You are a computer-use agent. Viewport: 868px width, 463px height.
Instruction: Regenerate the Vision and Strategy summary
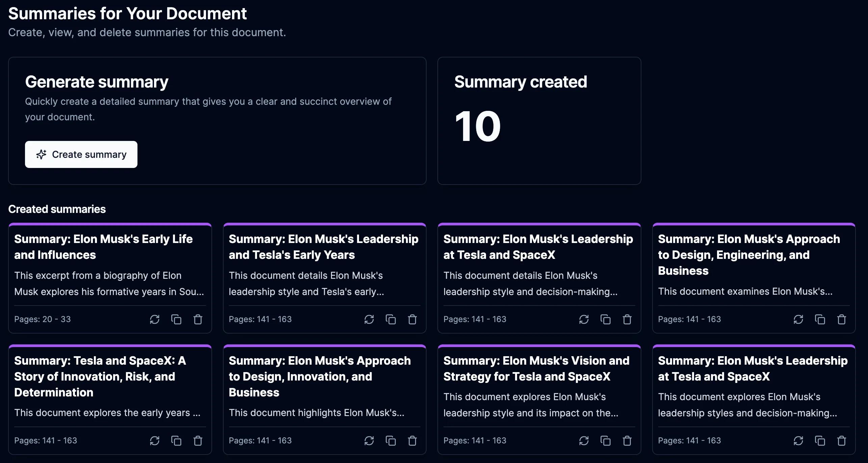pyautogui.click(x=584, y=441)
